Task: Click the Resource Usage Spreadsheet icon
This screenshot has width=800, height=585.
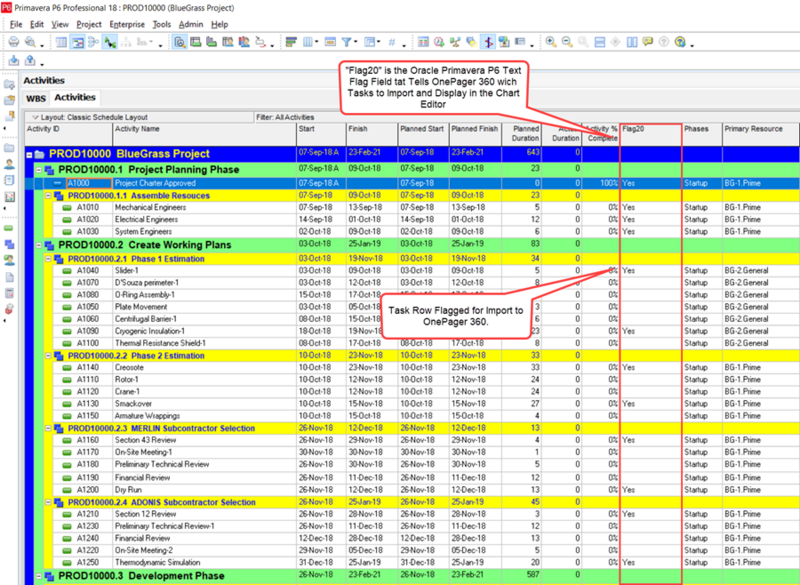Action: (x=228, y=42)
